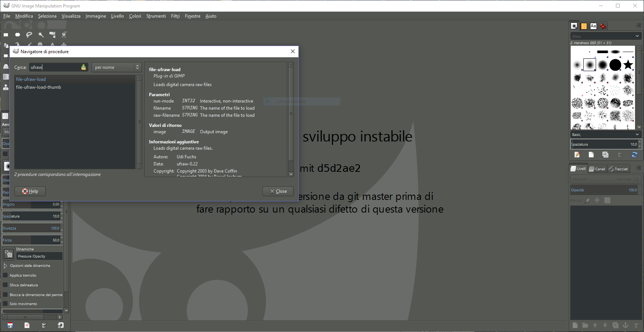
Task: Click the Close button in procedure browser
Action: [x=278, y=191]
